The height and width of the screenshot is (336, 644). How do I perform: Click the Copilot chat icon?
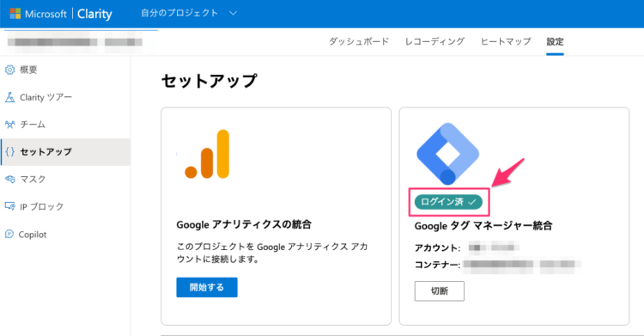pos(9,234)
